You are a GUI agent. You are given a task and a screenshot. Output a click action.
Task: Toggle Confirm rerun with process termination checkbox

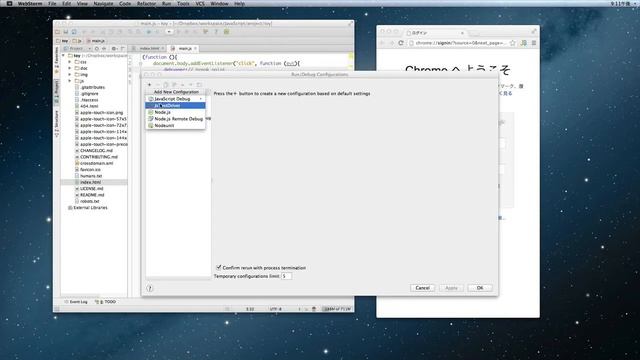click(219, 267)
